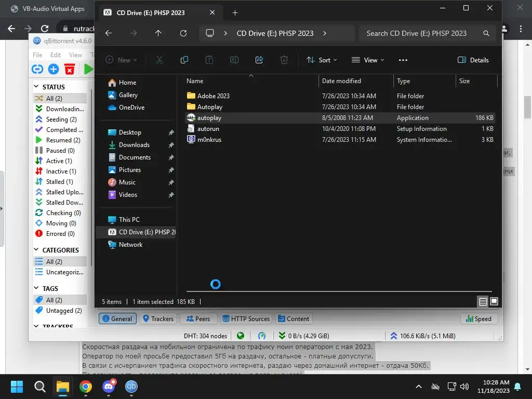Open qBittorrent Edit menu

[55, 55]
